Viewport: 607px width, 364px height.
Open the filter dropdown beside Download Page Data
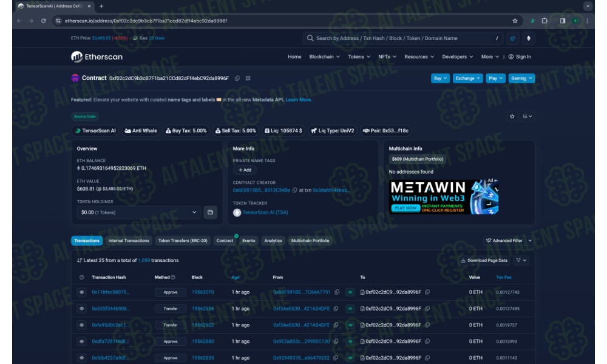[x=521, y=260]
